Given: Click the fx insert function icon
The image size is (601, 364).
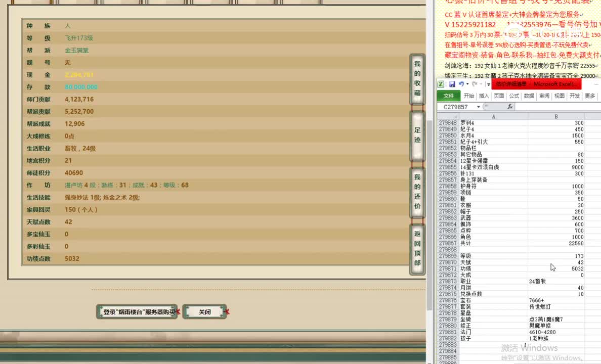Looking at the screenshot, I should point(510,107).
